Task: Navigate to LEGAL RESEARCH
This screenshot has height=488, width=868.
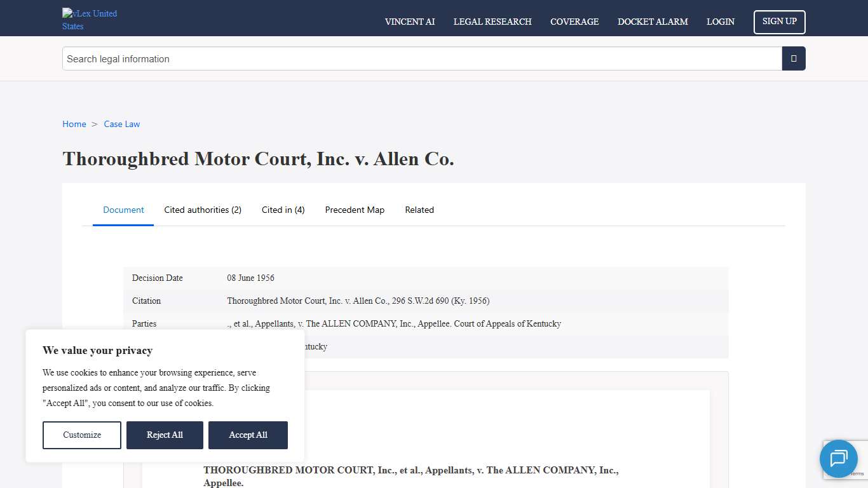Action: coord(492,22)
